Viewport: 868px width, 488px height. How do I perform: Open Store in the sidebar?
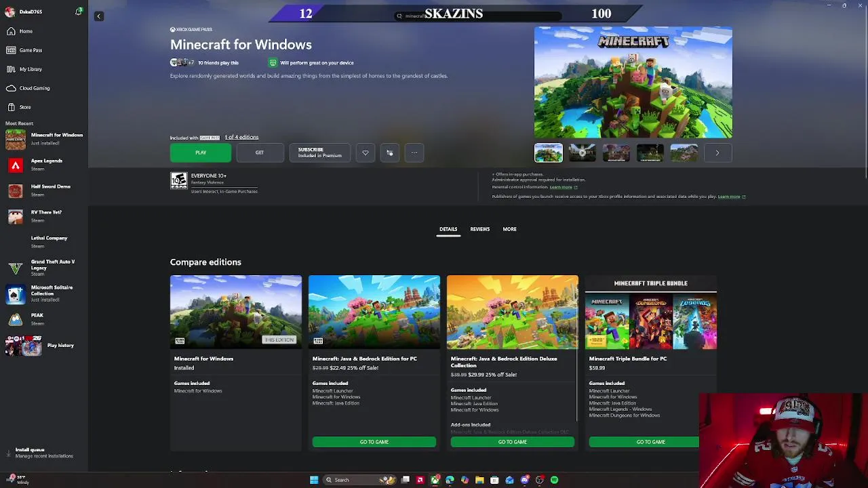click(x=44, y=107)
